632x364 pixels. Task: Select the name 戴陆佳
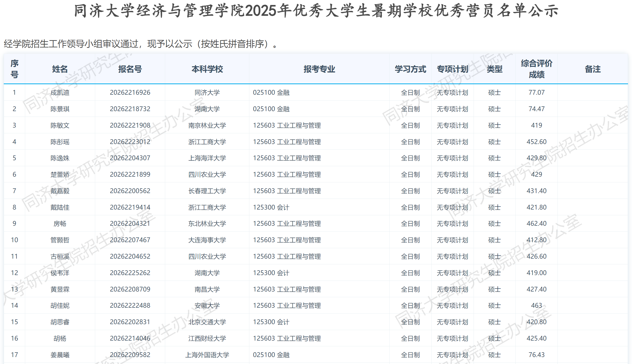[x=60, y=207]
